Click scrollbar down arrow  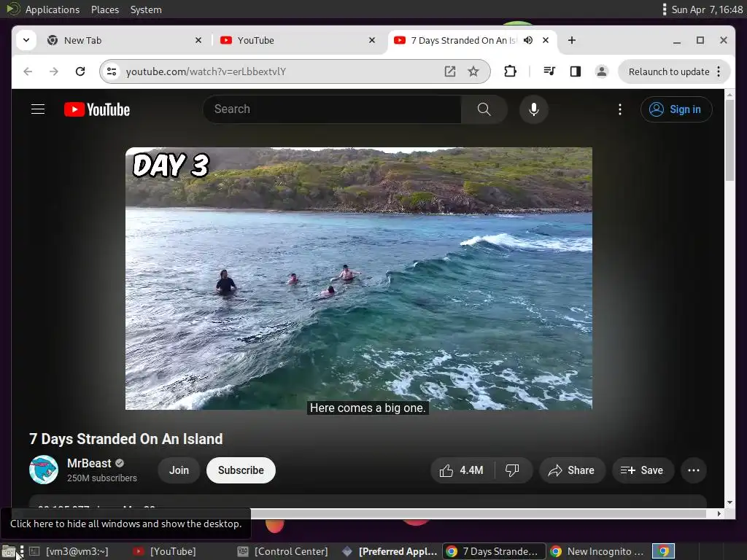(729, 502)
